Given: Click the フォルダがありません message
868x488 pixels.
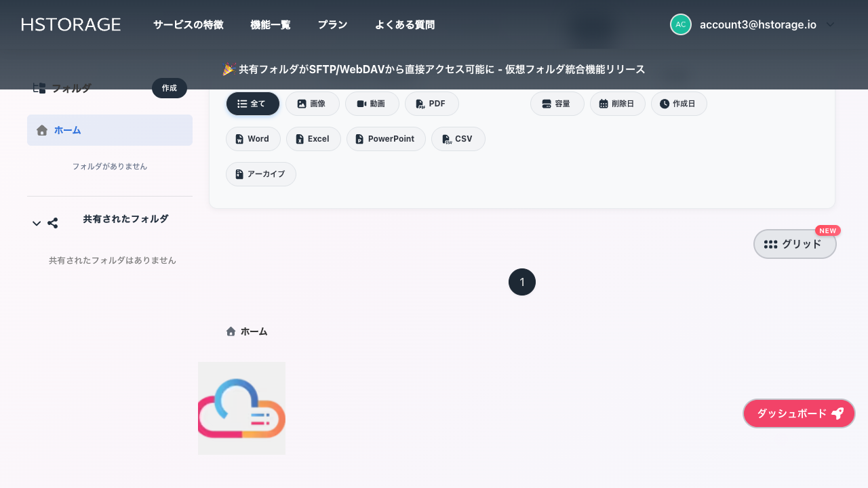Looking at the screenshot, I should point(110,166).
